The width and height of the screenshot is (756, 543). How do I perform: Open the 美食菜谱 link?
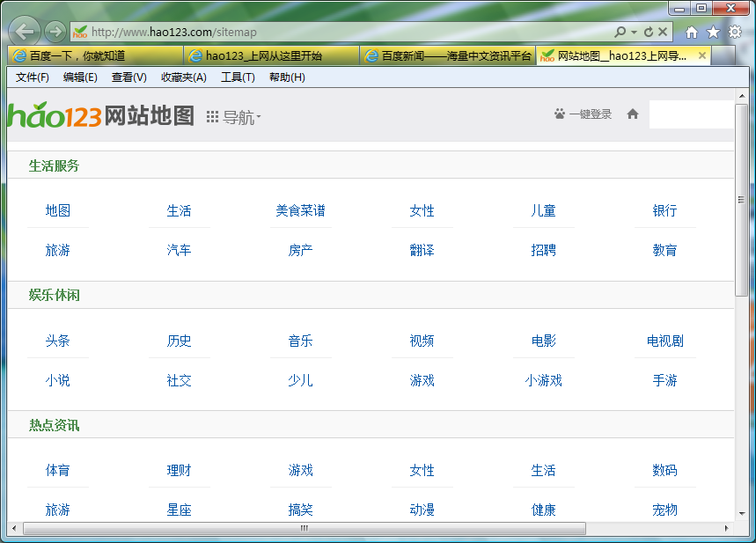tap(300, 210)
